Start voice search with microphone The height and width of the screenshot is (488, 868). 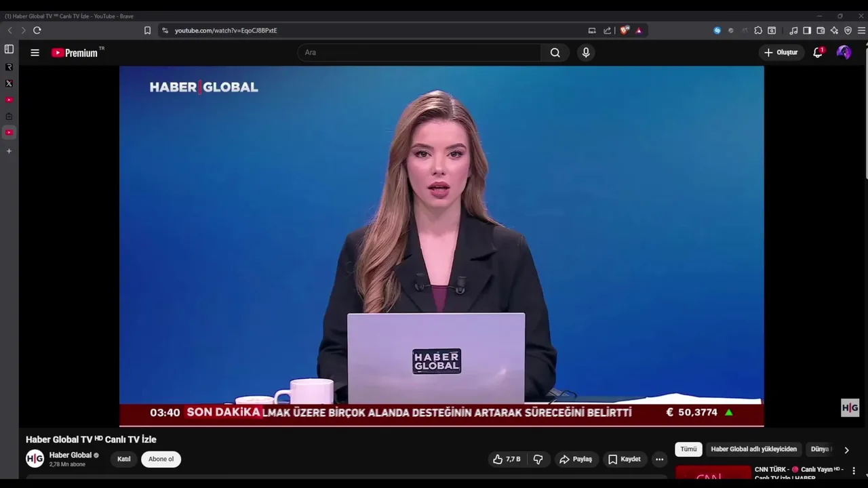[586, 52]
